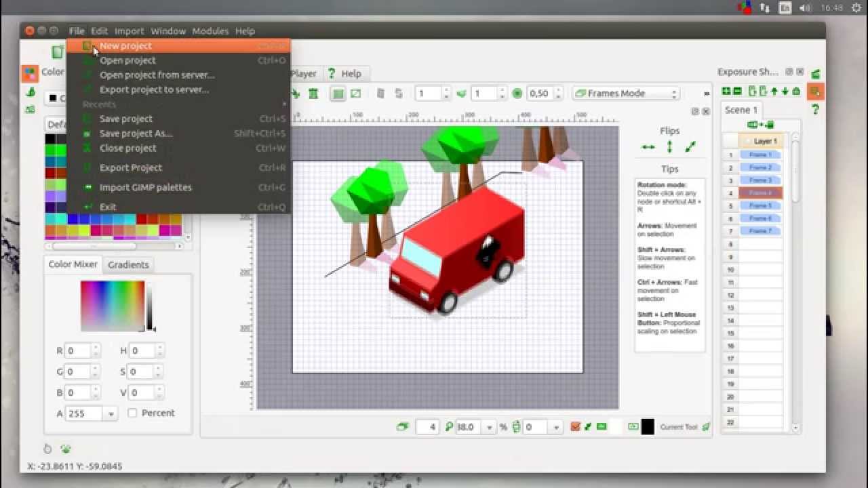Select Close project menu entry

click(178, 148)
